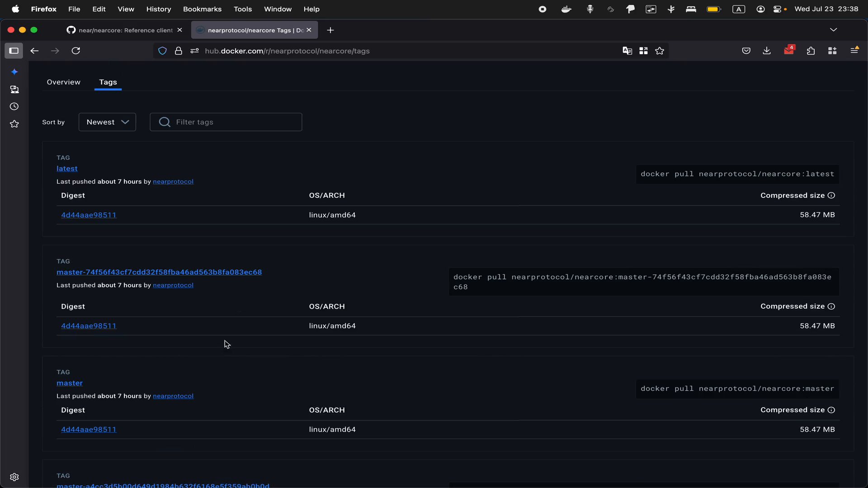Screen dimensions: 868x488
Task: Open the History menu in menu bar
Action: [159, 9]
